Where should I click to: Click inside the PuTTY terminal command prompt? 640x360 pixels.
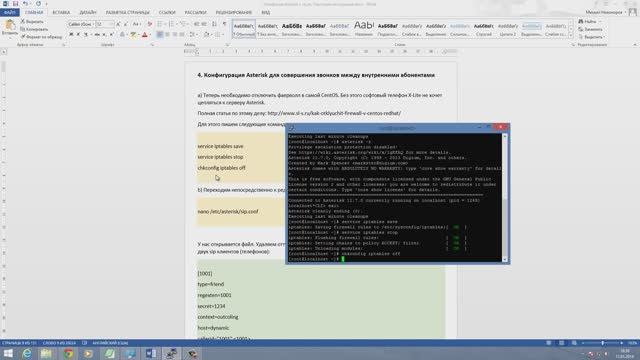pyautogui.click(x=343, y=259)
